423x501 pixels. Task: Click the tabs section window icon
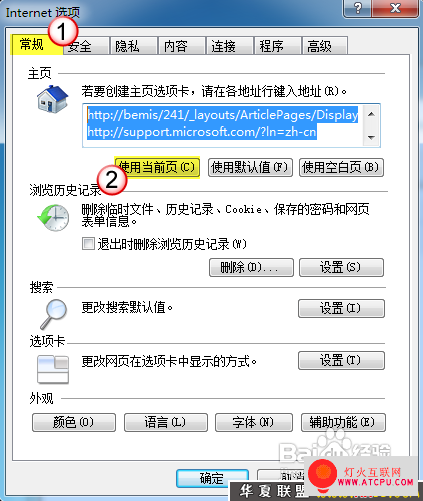[53, 369]
